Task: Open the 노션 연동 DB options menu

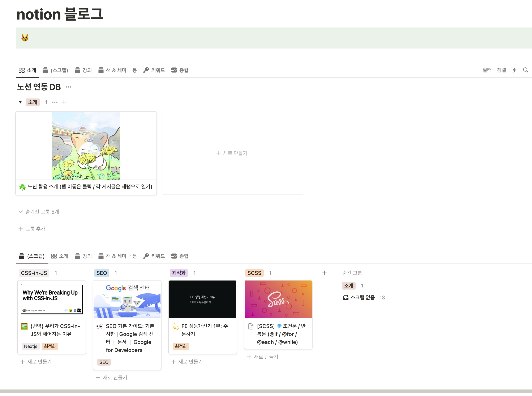Action: click(x=68, y=87)
